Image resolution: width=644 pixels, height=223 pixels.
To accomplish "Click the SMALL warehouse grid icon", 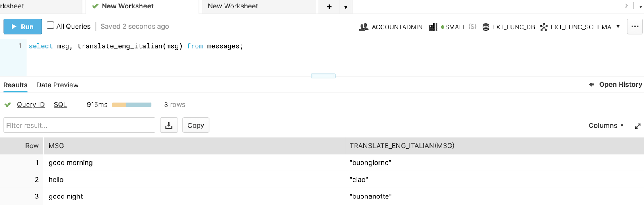I will [433, 27].
